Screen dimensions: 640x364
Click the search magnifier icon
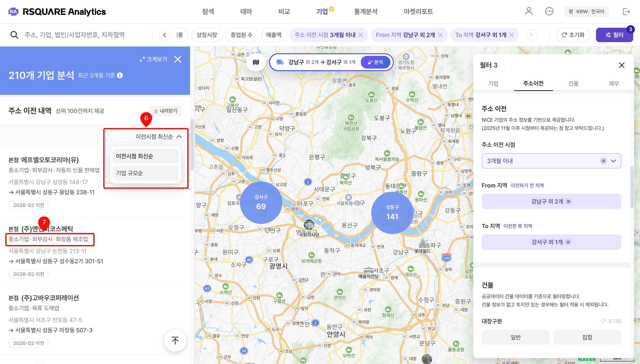pos(14,35)
